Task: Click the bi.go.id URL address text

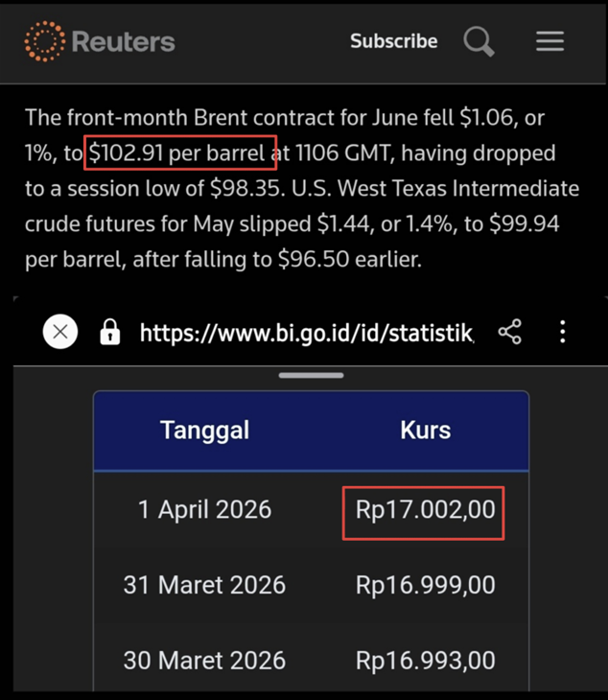Action: click(x=306, y=333)
